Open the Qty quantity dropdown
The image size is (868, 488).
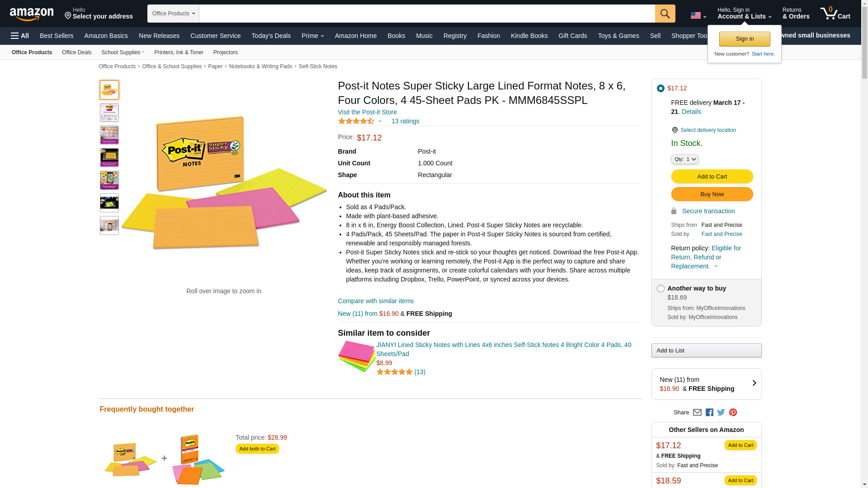[x=684, y=159]
